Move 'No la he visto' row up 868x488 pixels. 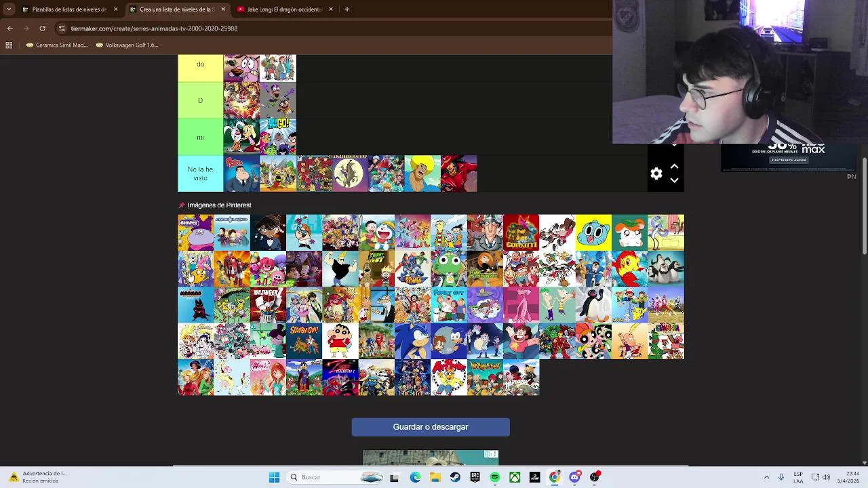674,166
